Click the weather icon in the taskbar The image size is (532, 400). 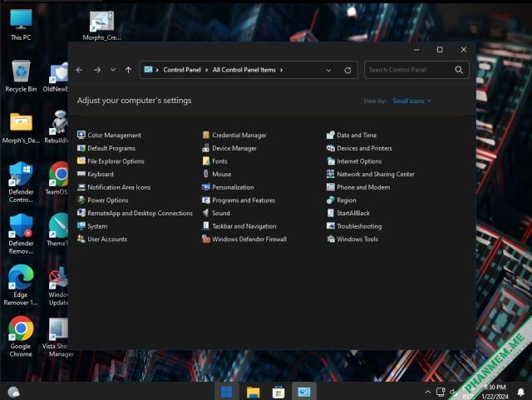point(13,393)
